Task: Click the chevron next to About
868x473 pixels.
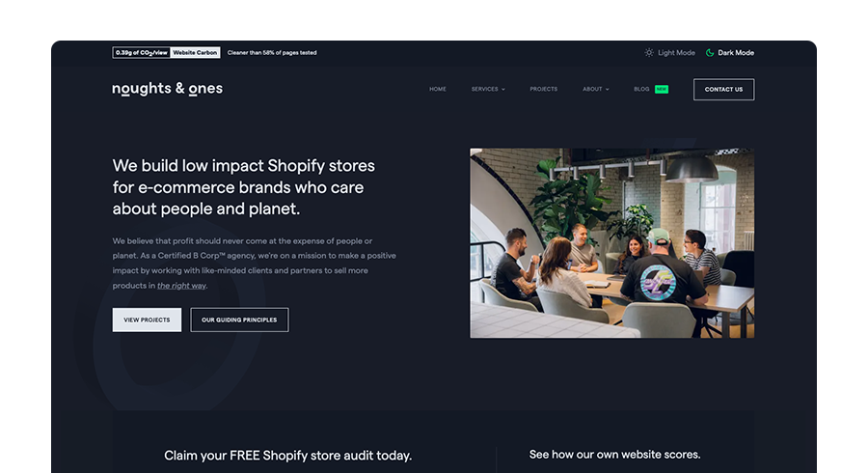Action: coord(608,89)
